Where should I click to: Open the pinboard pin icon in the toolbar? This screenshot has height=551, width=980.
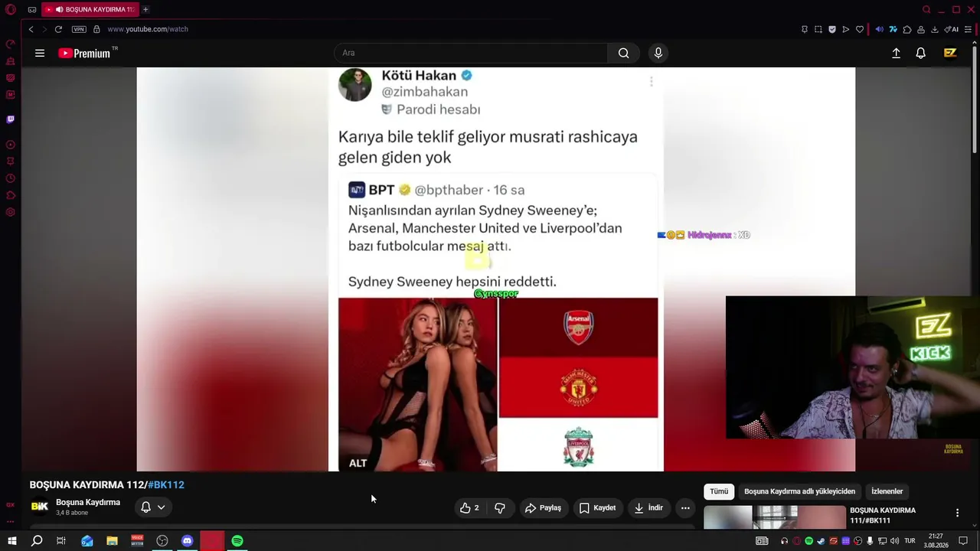click(805, 29)
